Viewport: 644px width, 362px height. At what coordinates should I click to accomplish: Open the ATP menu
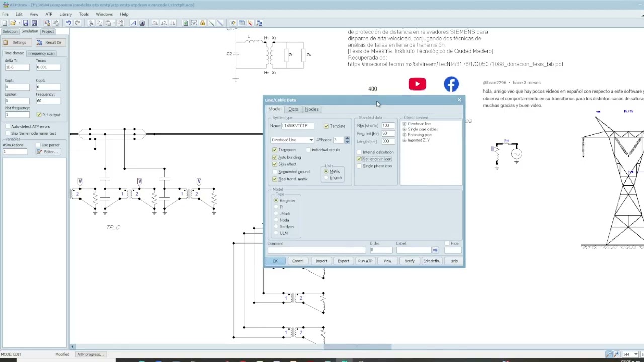[49, 14]
